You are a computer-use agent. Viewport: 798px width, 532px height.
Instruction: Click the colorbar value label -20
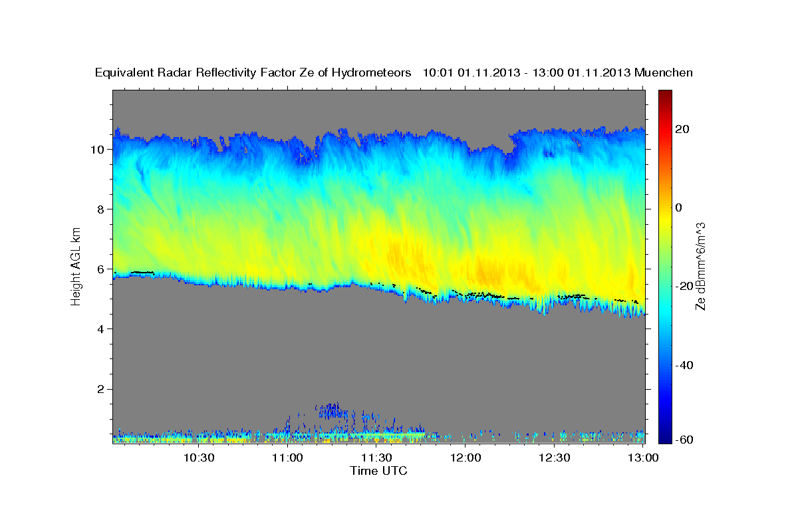683,286
